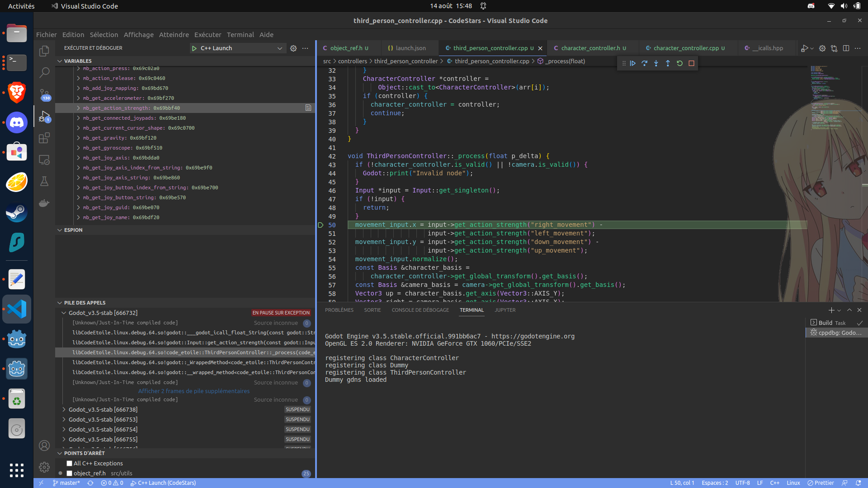Viewport: 868px width, 488px height.
Task: Toggle the object_ref.h breakpoint checkbox
Action: click(x=69, y=473)
